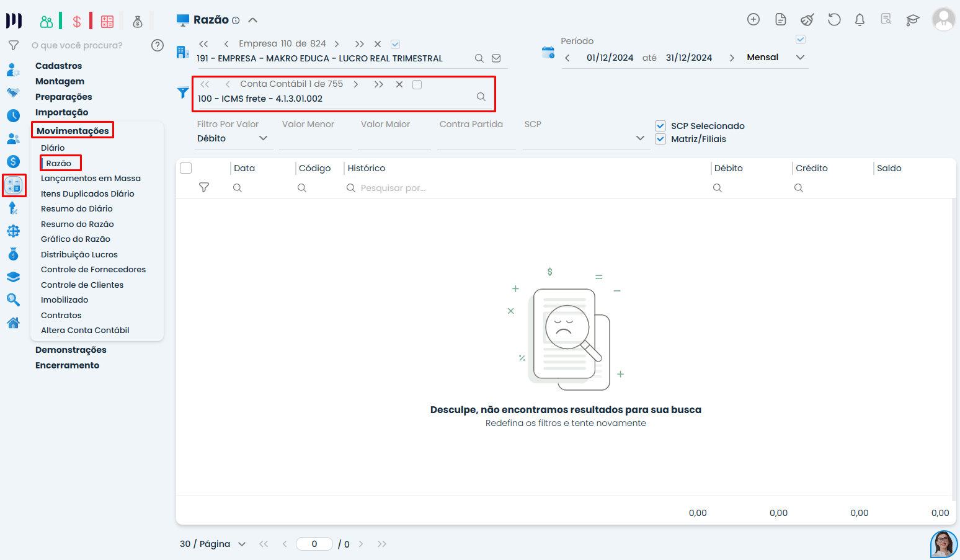This screenshot has height=560, width=960.
Task: Uncheck SCP Selecionado
Action: [660, 126]
